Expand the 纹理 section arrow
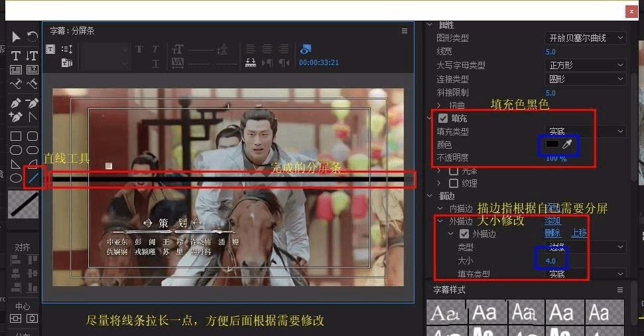This screenshot has width=644, height=336. pos(439,183)
